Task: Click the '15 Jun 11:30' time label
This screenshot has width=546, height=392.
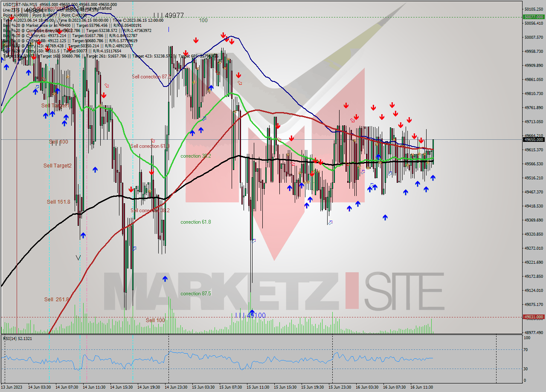Action: pos(258,387)
